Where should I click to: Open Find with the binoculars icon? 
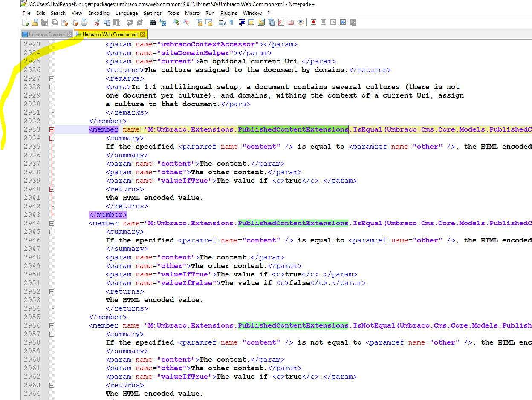[153, 22]
